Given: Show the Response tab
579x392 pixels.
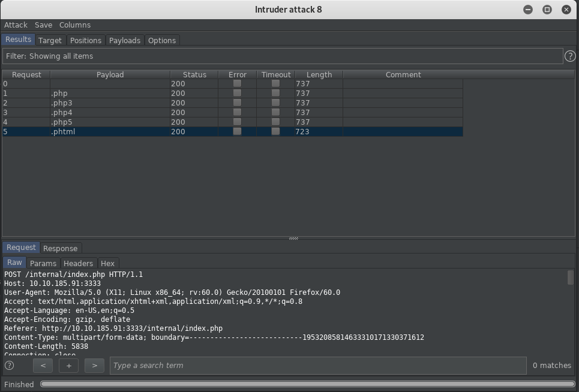Looking at the screenshot, I should pos(61,248).
